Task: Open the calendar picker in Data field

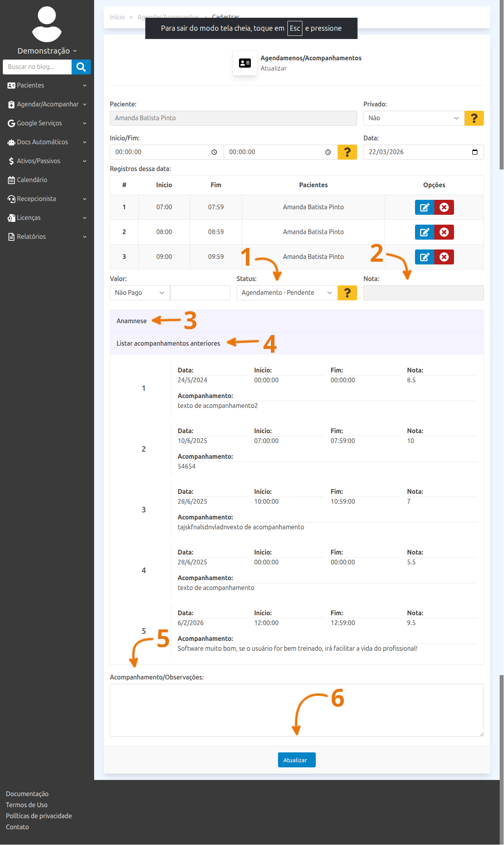Action: [x=475, y=152]
